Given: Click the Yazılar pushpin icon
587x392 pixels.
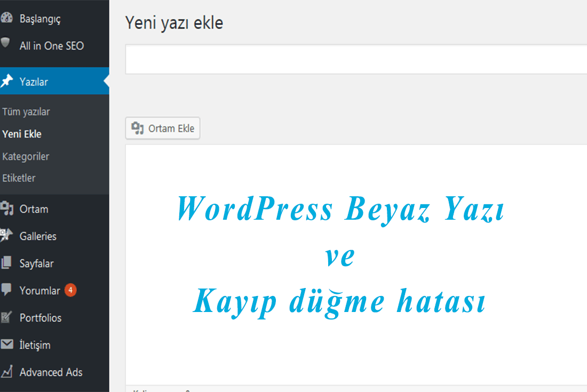Looking at the screenshot, I should pos(7,81).
